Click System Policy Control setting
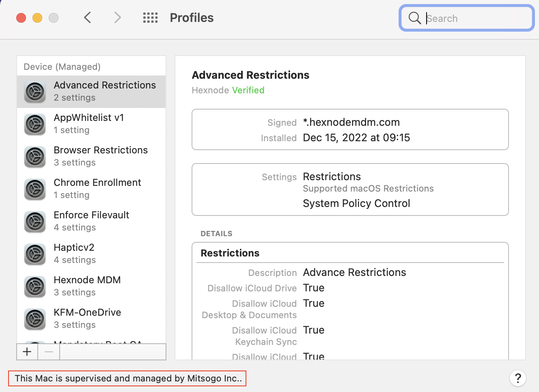Image resolution: width=539 pixels, height=392 pixels. (x=356, y=203)
